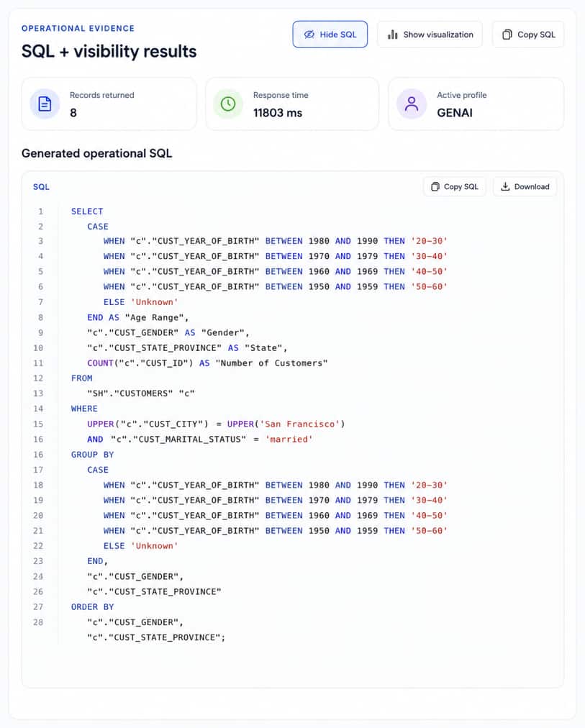585x728 pixels.
Task: Click the crossed-eye icon in Hide SQL
Action: coord(309,35)
